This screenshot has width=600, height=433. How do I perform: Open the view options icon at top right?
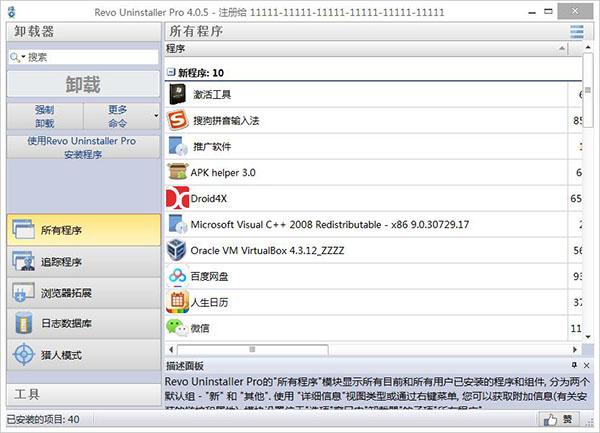click(x=577, y=32)
